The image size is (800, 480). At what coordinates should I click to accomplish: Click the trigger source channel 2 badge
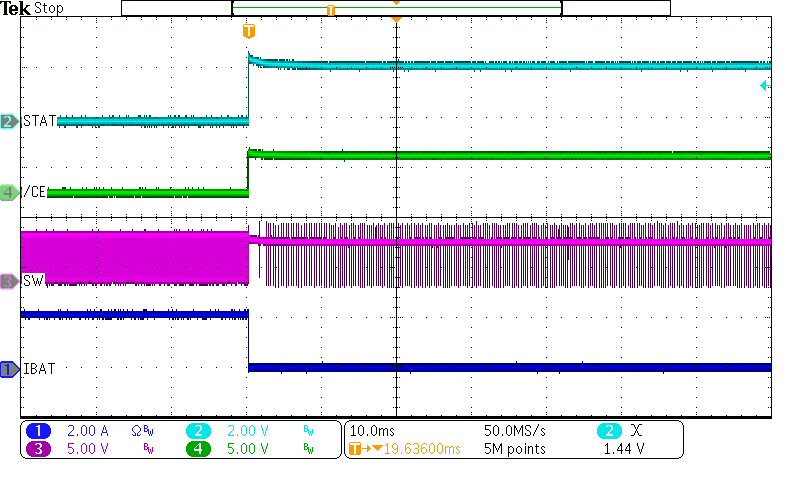(609, 430)
